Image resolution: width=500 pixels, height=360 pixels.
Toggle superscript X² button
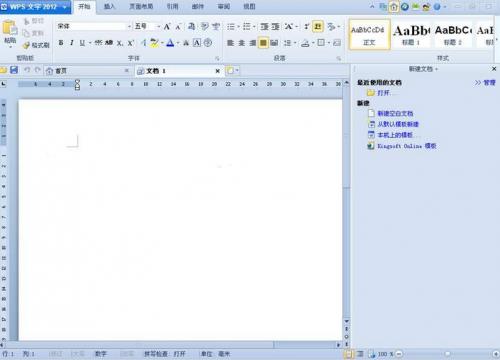coord(131,43)
